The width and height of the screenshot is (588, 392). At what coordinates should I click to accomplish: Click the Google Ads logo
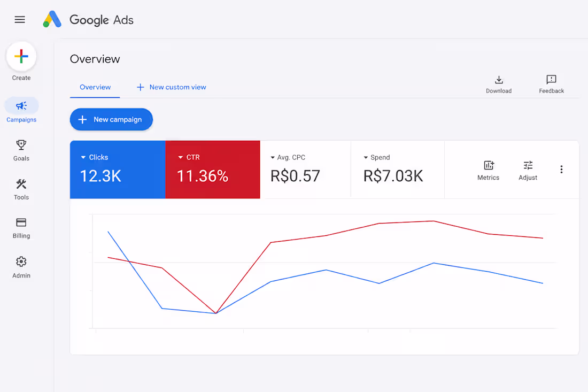click(x=89, y=19)
